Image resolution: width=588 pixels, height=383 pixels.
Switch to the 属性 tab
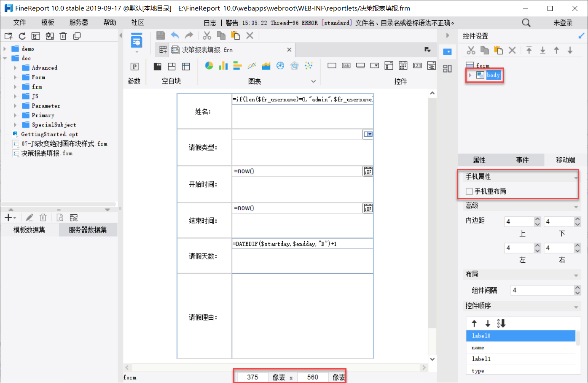click(x=479, y=160)
